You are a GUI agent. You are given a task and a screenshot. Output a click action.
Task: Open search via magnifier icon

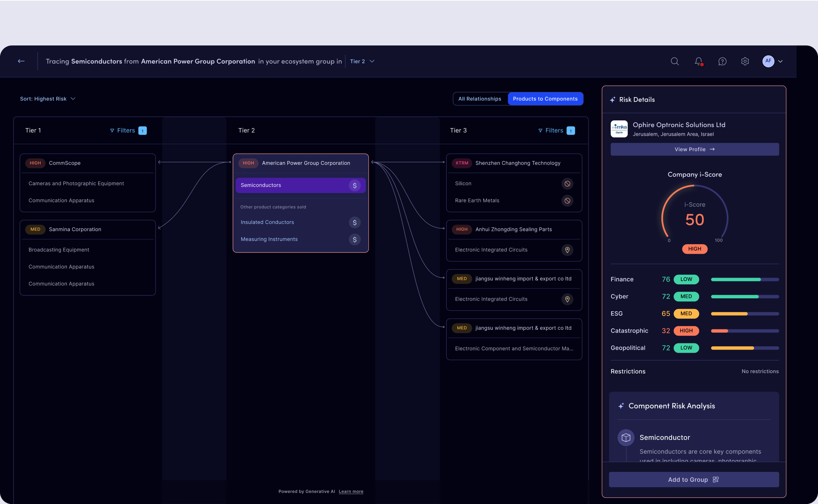675,61
